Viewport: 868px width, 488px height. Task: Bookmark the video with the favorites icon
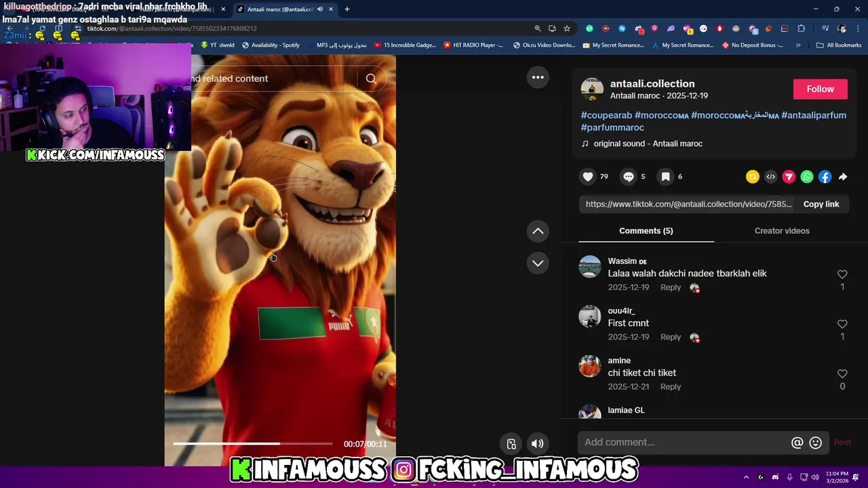666,177
